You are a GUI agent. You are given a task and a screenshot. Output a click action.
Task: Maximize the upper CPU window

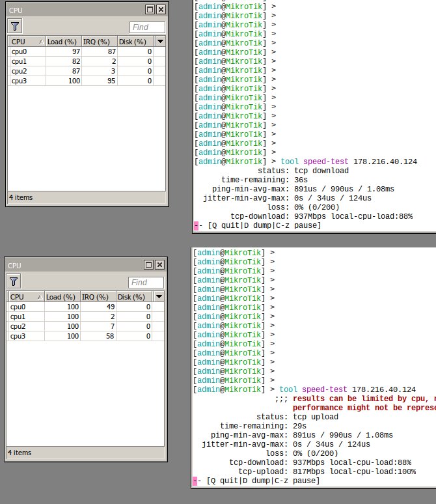[150, 10]
